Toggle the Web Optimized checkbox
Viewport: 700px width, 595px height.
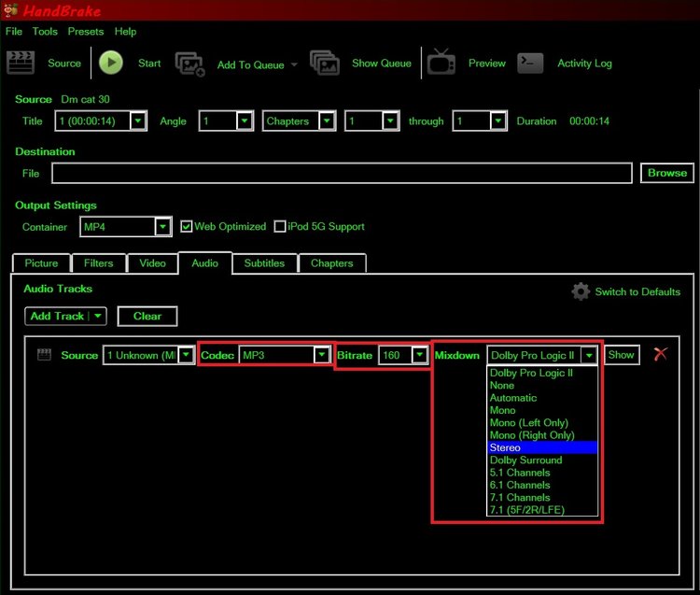click(x=186, y=226)
